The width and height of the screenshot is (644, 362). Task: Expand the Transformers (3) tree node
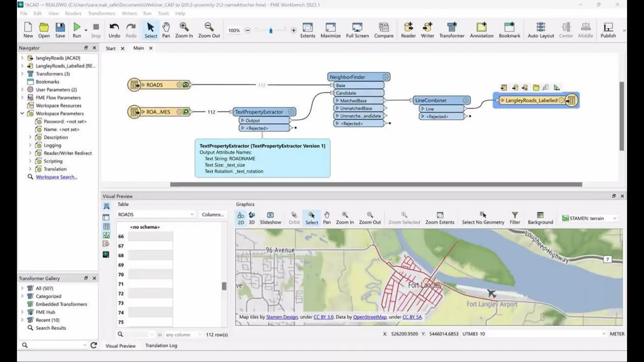click(x=22, y=74)
